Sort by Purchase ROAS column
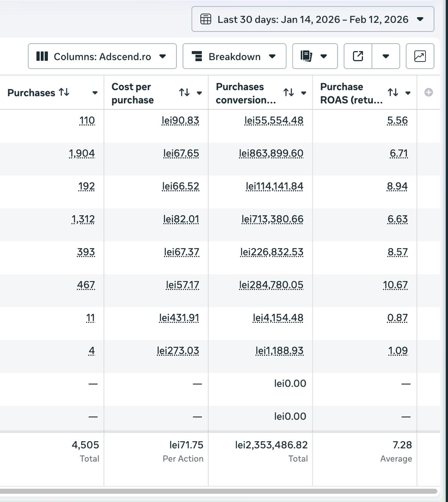Viewport: 448px width, 502px height. click(393, 93)
